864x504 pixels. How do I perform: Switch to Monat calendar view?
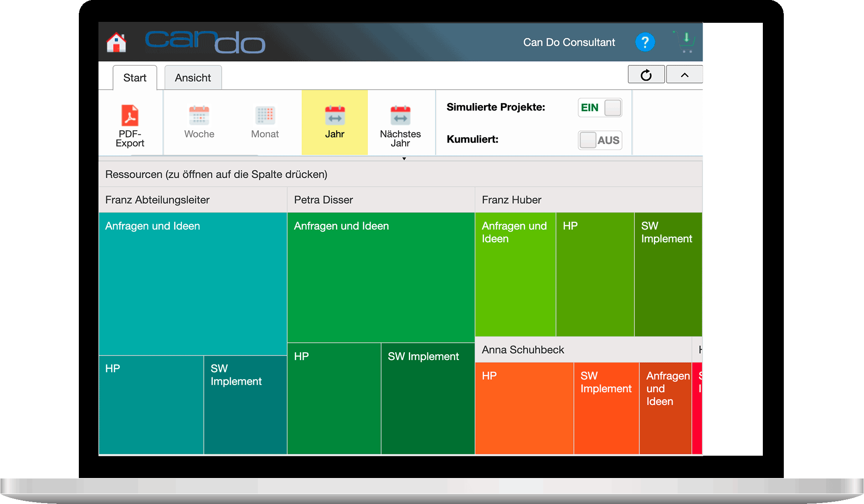pyautogui.click(x=265, y=122)
